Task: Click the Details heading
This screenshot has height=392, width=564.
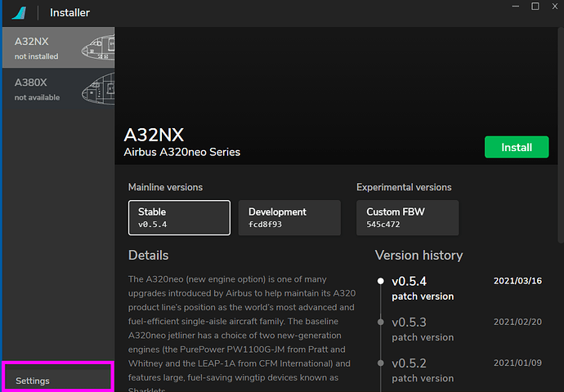Action: 148,256
